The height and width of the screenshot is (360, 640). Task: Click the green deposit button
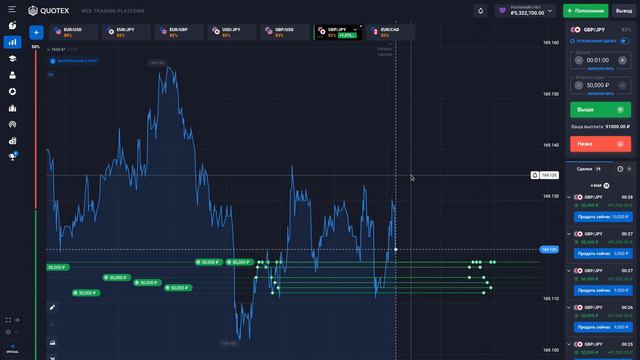(x=586, y=11)
